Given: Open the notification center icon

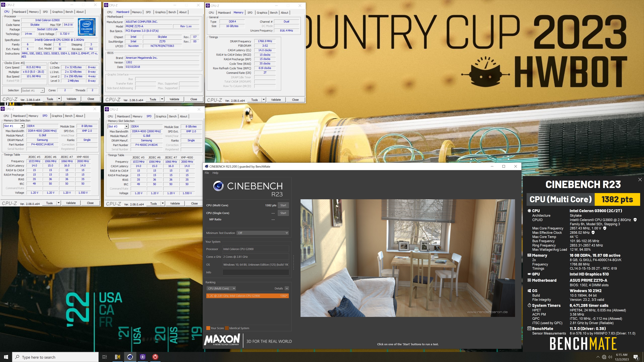Looking at the screenshot, I should pos(636,357).
